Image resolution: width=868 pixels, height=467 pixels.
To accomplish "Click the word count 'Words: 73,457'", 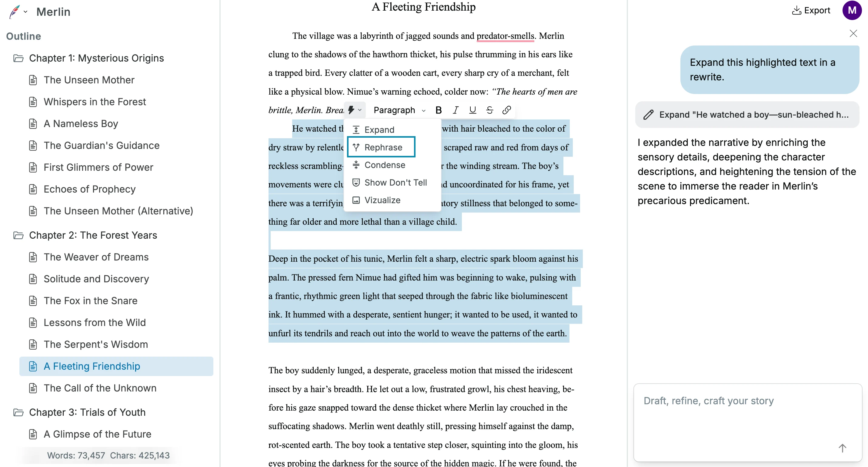I will point(76,455).
